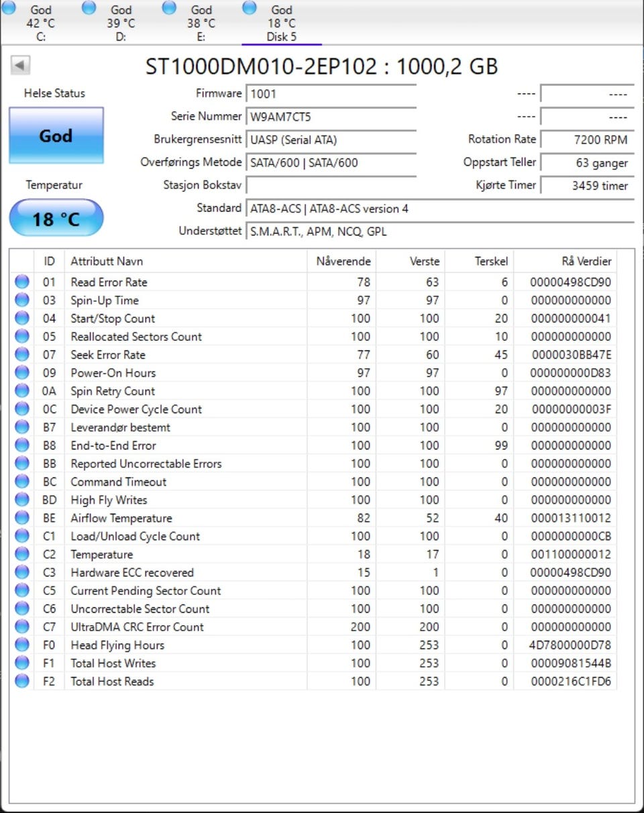Click the Brukergrensesnitt UASP field
This screenshot has width=644, height=813.
click(331, 140)
